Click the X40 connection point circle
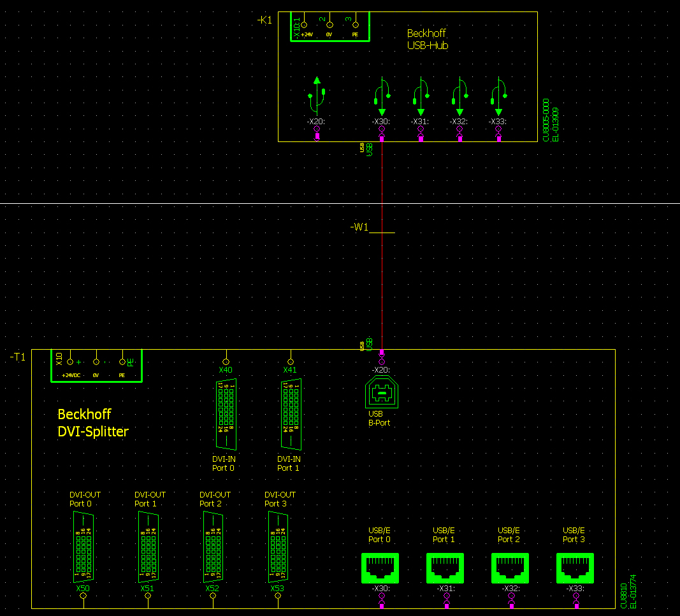Screen dimensions: 680x616 click(x=226, y=362)
